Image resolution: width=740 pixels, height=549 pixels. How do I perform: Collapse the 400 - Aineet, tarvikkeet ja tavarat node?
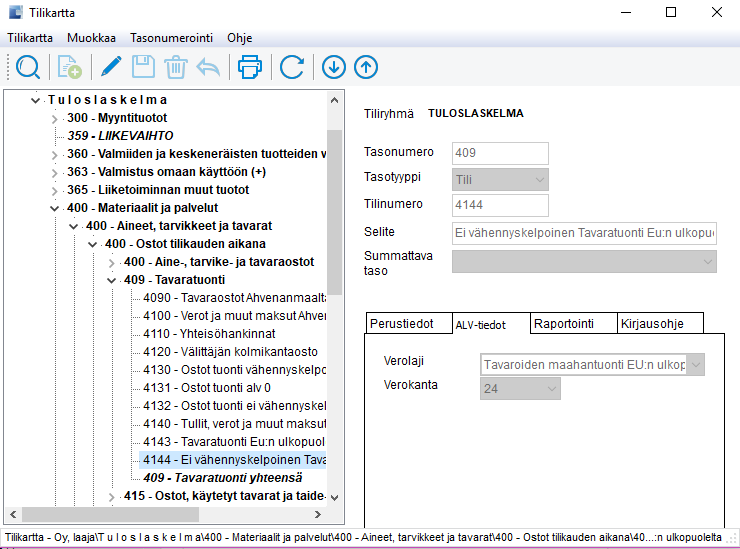(73, 227)
